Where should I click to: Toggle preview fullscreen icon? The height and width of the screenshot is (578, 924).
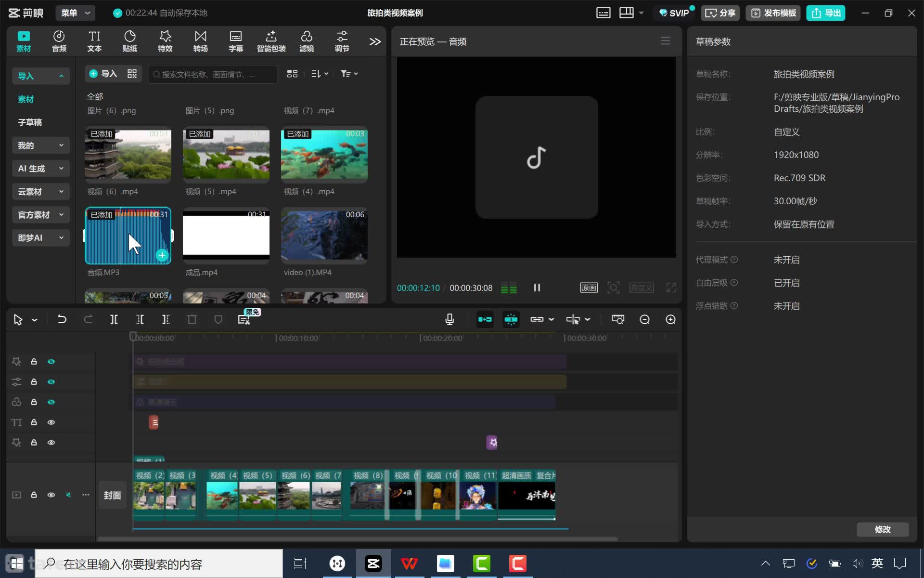pos(671,288)
